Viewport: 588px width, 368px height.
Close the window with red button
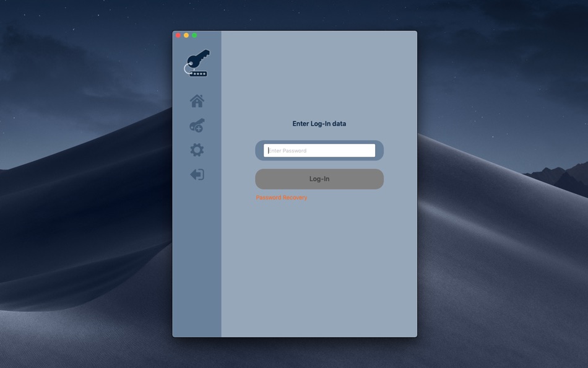178,35
